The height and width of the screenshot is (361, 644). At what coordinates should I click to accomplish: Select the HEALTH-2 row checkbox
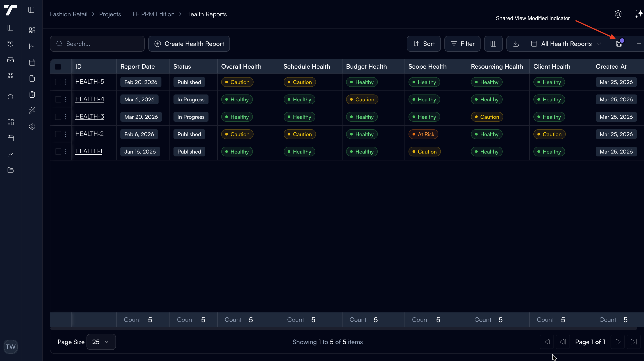click(x=58, y=134)
